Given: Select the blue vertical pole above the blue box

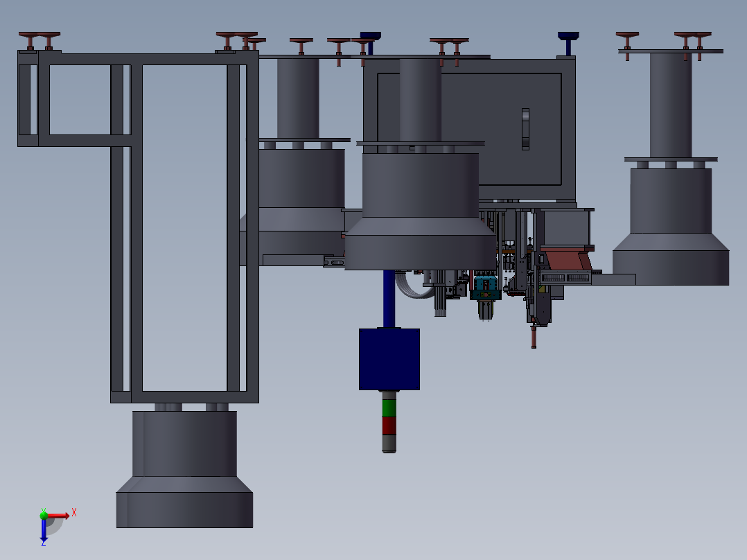Looking at the screenshot, I should (389, 299).
